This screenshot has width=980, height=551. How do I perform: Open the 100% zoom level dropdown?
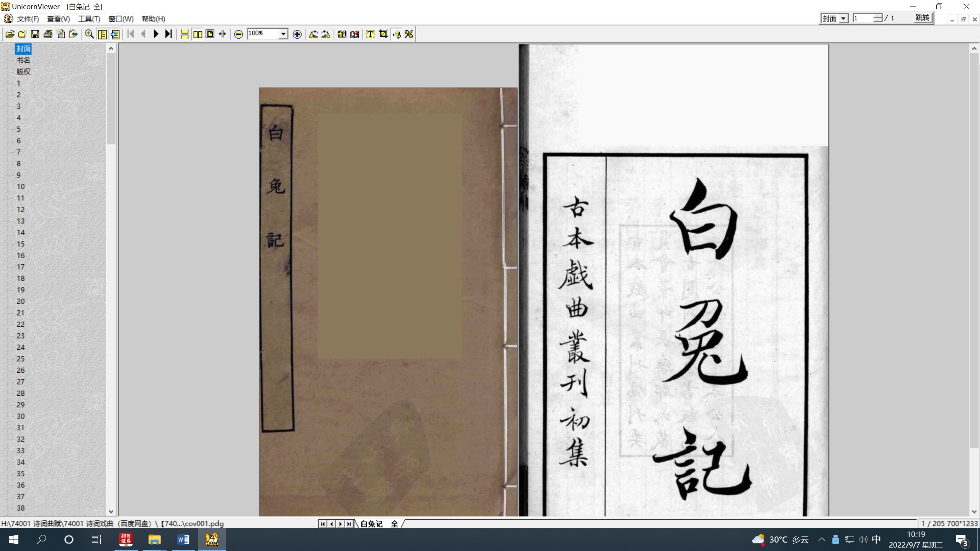click(283, 34)
